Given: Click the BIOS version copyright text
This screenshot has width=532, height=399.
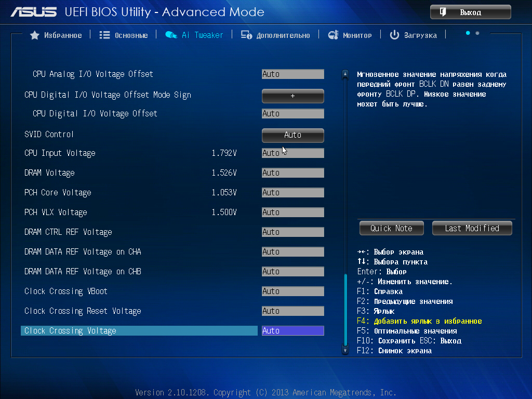Looking at the screenshot, I should pos(265,393).
